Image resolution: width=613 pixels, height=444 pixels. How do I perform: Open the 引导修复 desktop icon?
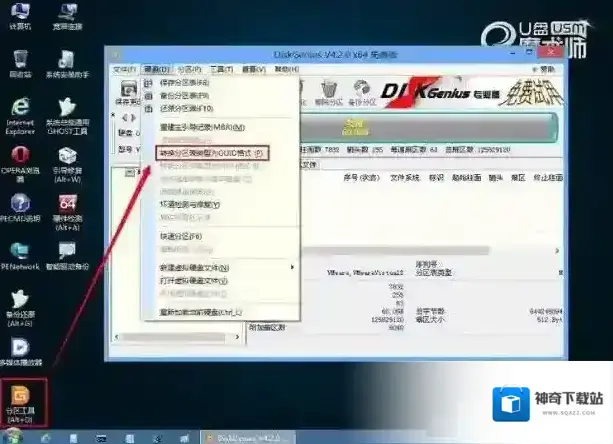(x=67, y=160)
